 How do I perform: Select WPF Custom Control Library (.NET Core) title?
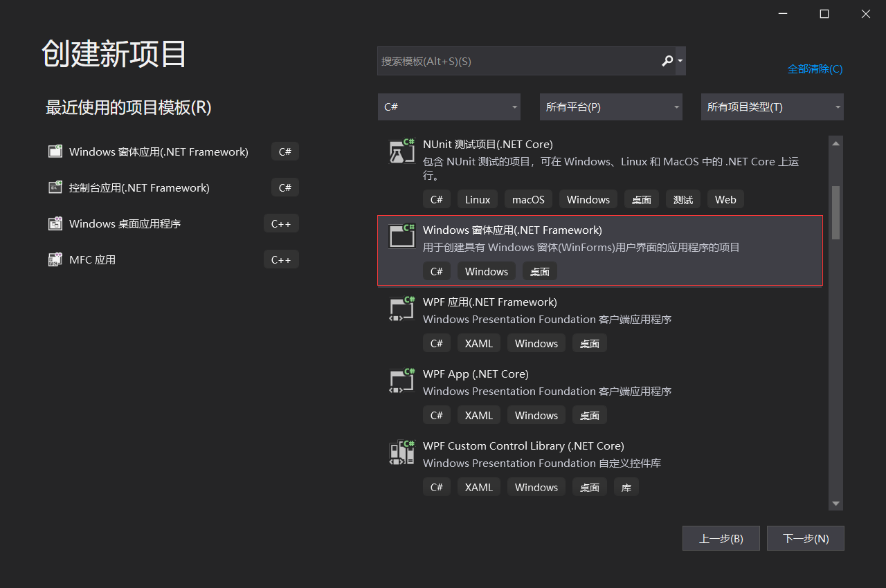pyautogui.click(x=523, y=446)
